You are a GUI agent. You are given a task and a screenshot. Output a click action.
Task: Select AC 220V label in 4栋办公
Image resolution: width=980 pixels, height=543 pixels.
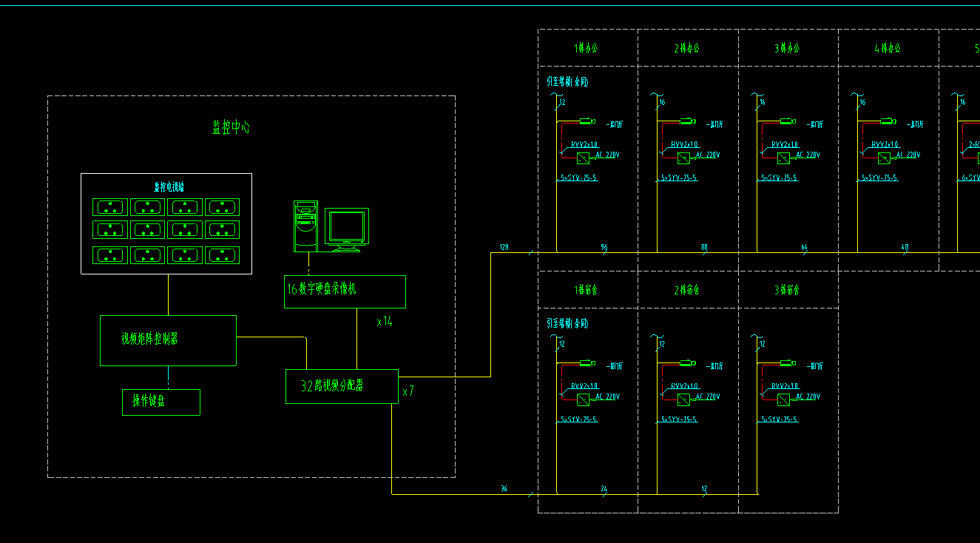[x=908, y=155]
